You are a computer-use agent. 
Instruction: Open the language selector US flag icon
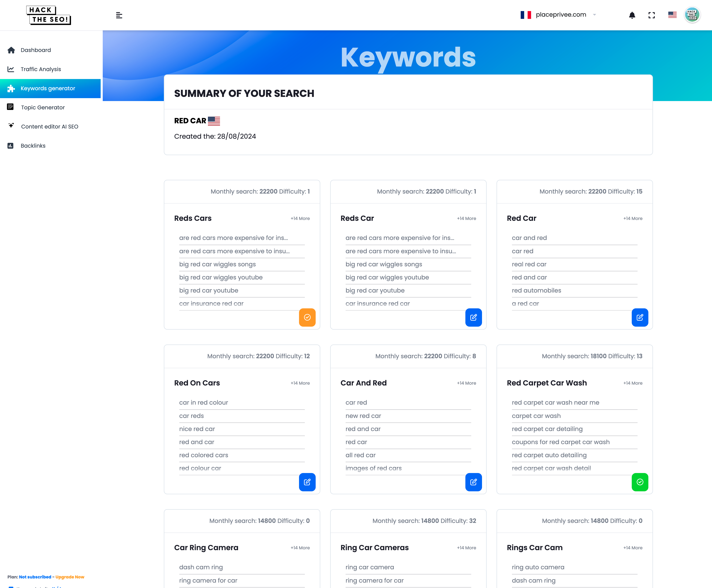click(672, 15)
